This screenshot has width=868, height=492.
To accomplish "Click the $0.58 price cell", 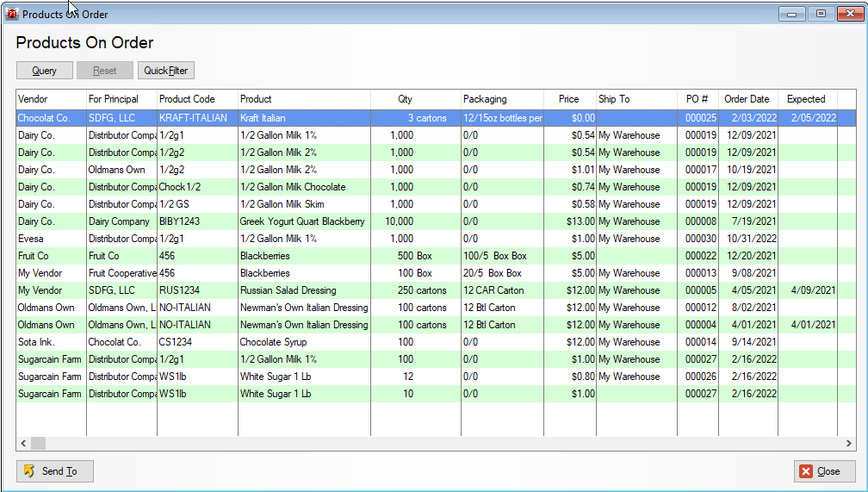I will pos(570,204).
